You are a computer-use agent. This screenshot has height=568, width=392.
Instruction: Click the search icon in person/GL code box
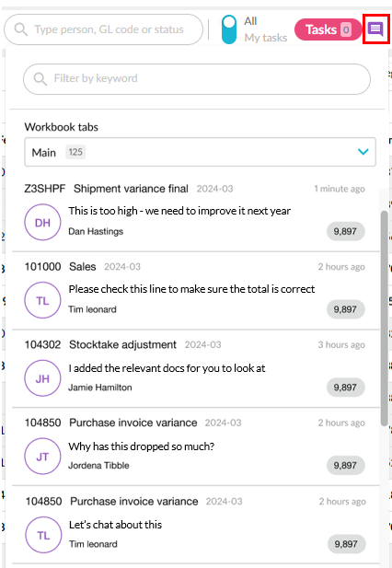tap(20, 29)
